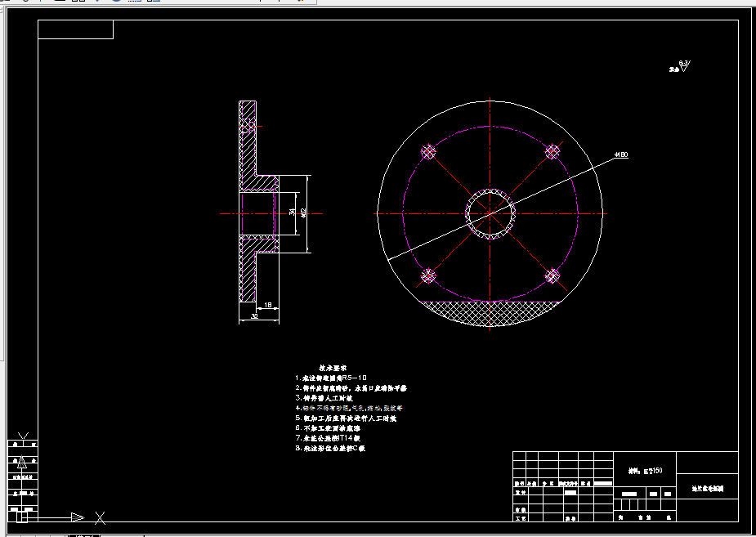Select the dimension text 18

(268, 305)
